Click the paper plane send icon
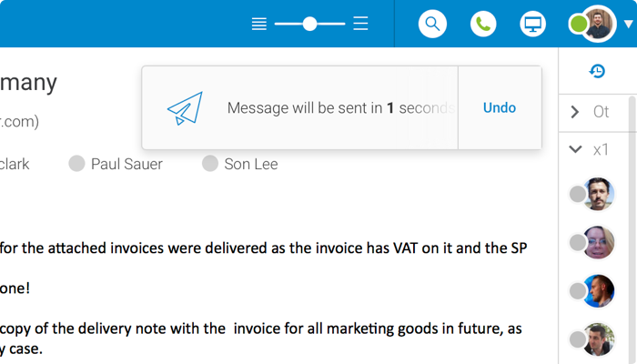This screenshot has height=364, width=637. click(x=186, y=108)
